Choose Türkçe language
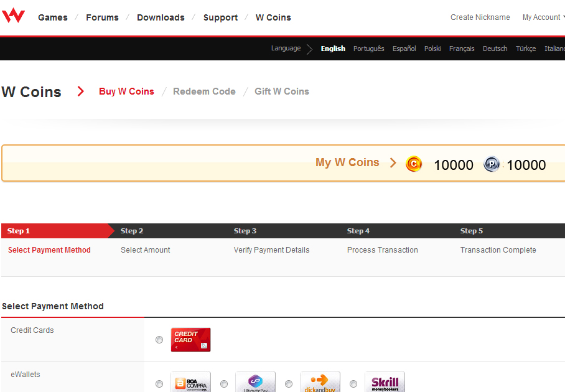This screenshot has width=565, height=392. coord(526,49)
